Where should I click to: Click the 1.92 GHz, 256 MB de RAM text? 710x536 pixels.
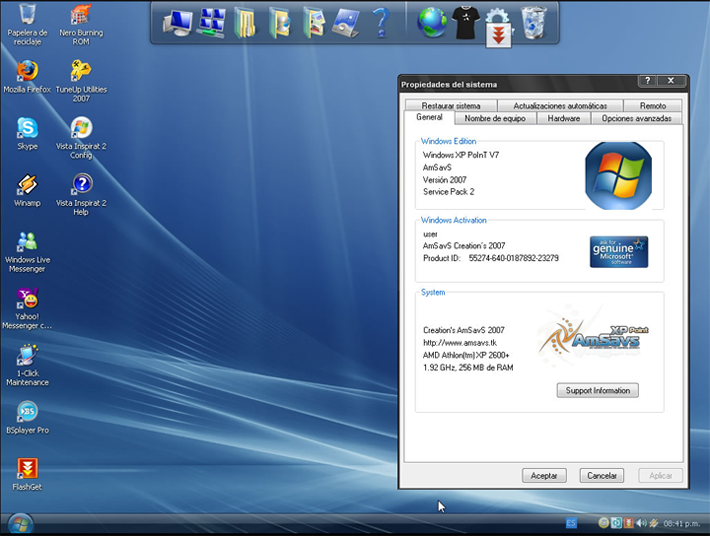[x=468, y=368]
